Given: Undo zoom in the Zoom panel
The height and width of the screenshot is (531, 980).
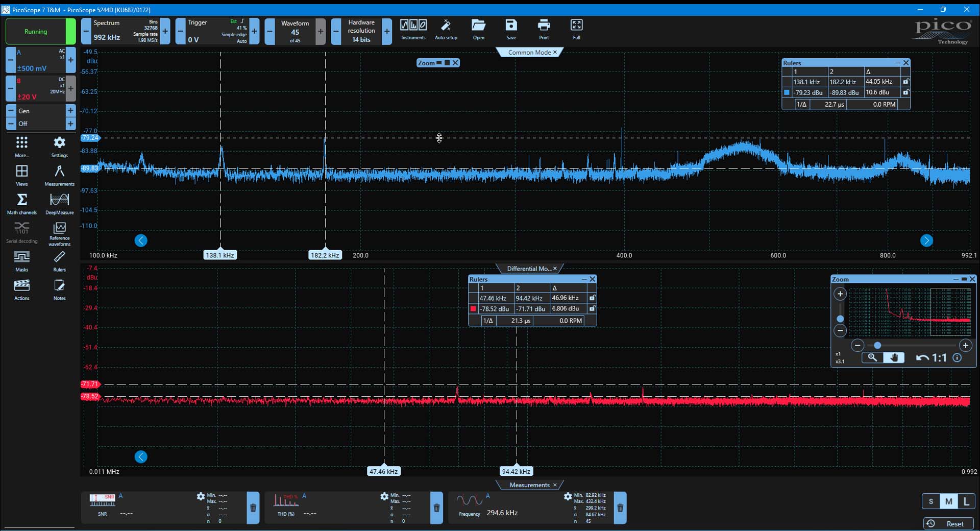Looking at the screenshot, I should tap(922, 358).
